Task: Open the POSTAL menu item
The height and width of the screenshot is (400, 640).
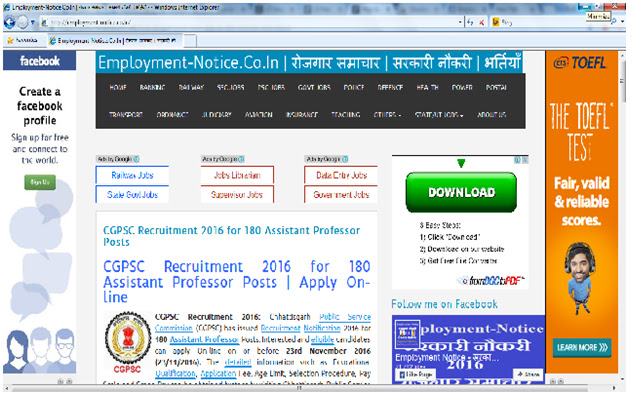Action: coord(496,88)
